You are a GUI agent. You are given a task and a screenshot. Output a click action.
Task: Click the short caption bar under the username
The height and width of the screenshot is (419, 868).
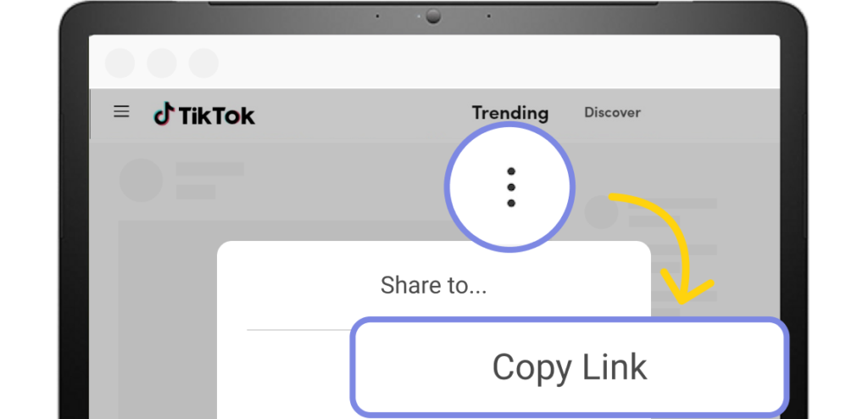tap(196, 193)
